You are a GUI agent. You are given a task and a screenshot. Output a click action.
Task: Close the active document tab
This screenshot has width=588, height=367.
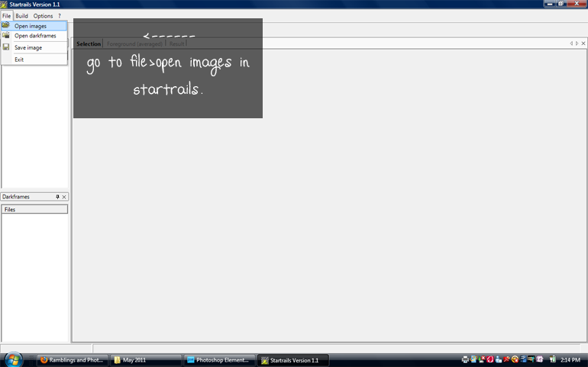coord(583,43)
